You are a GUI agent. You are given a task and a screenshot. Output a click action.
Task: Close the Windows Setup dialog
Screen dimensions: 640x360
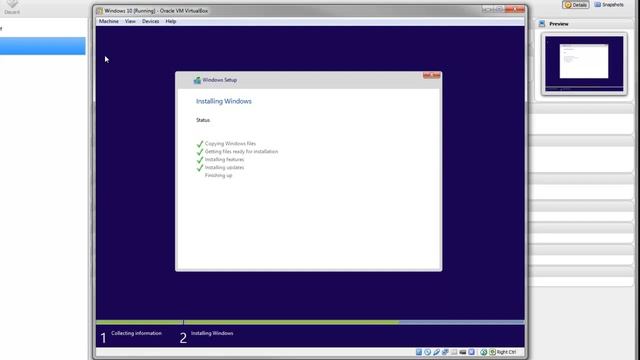[431, 76]
